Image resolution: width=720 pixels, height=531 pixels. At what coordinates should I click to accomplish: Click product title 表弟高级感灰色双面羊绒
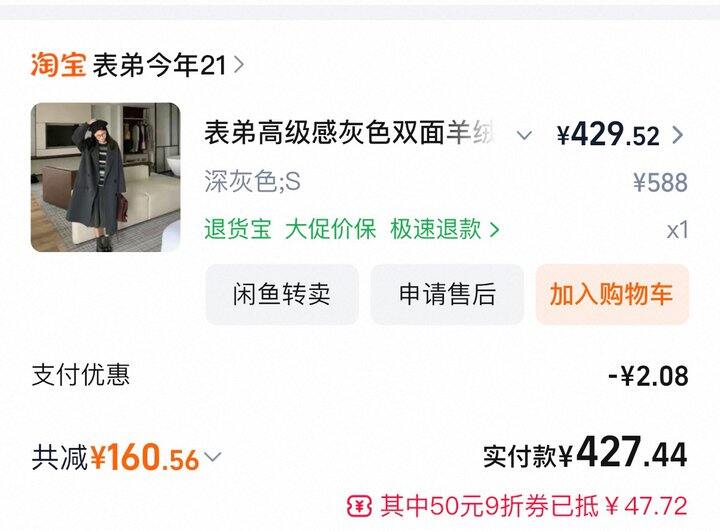pos(350,133)
